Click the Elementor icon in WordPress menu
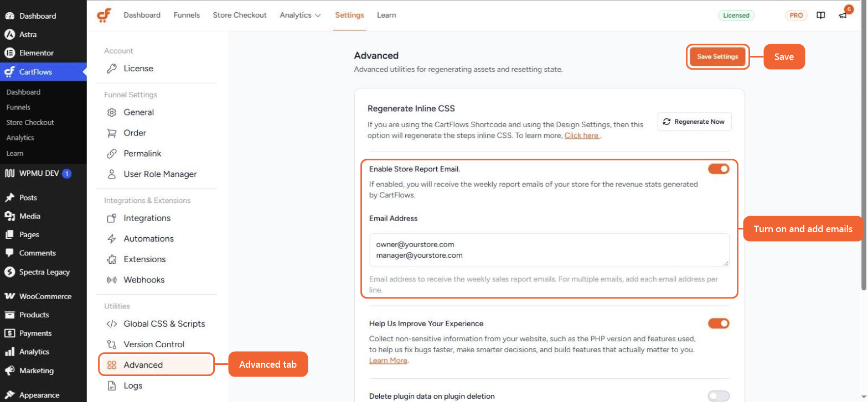Viewport: 868px width, 402px height. click(9, 53)
